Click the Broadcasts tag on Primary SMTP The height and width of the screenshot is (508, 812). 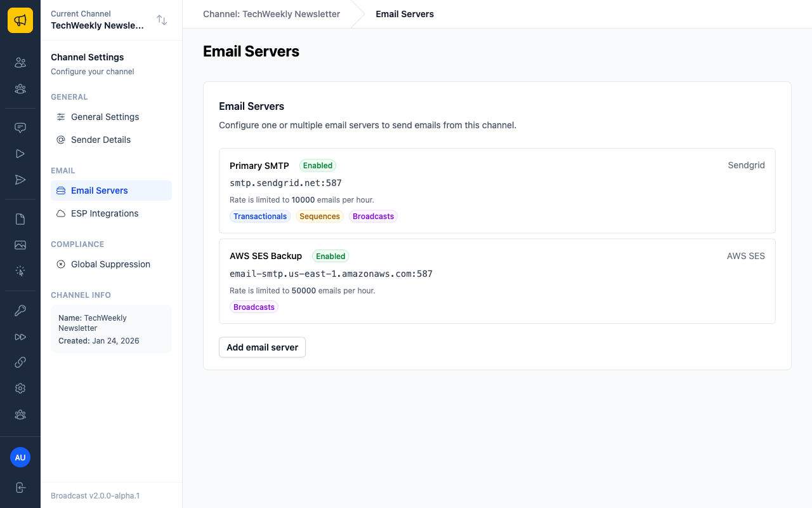pyautogui.click(x=373, y=217)
